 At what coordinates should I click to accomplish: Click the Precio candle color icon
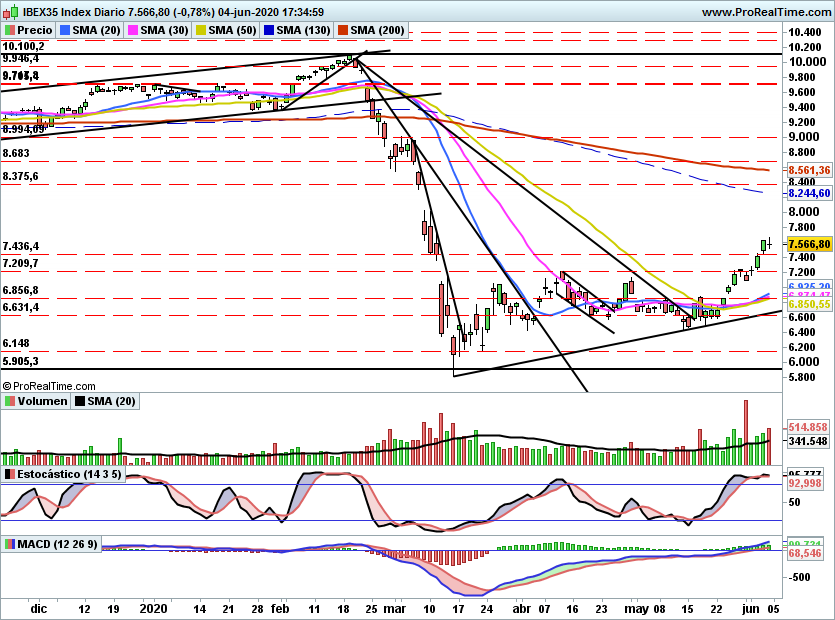coord(10,30)
